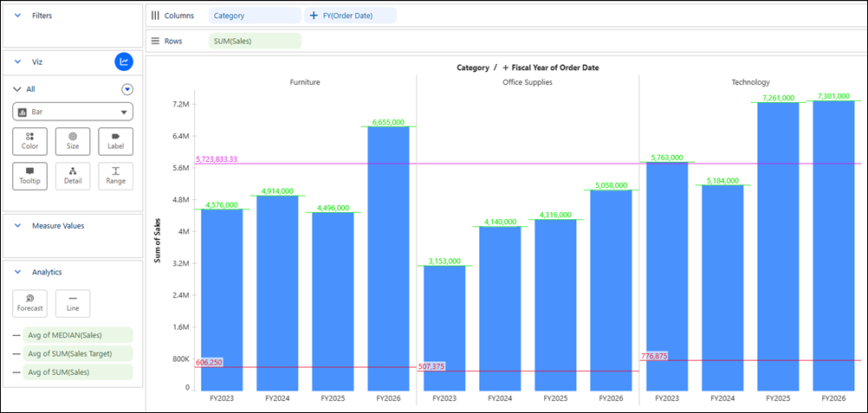This screenshot has width=868, height=413.
Task: Click the 507,375 reference line label
Action: (x=431, y=366)
